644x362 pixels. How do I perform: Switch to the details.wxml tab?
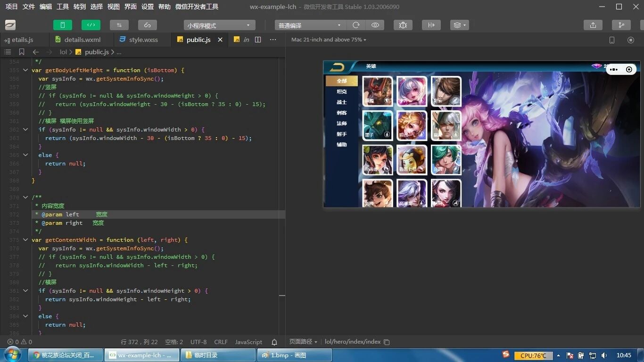82,40
